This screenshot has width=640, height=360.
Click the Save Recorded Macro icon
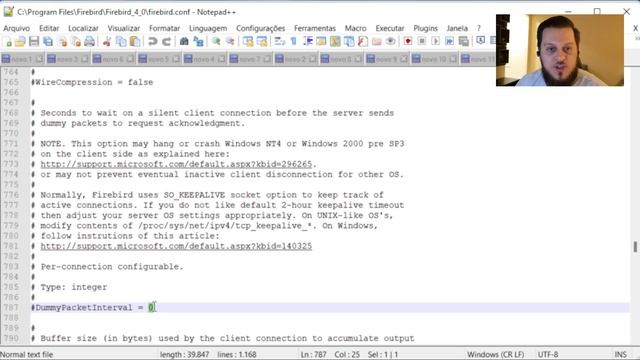463,41
